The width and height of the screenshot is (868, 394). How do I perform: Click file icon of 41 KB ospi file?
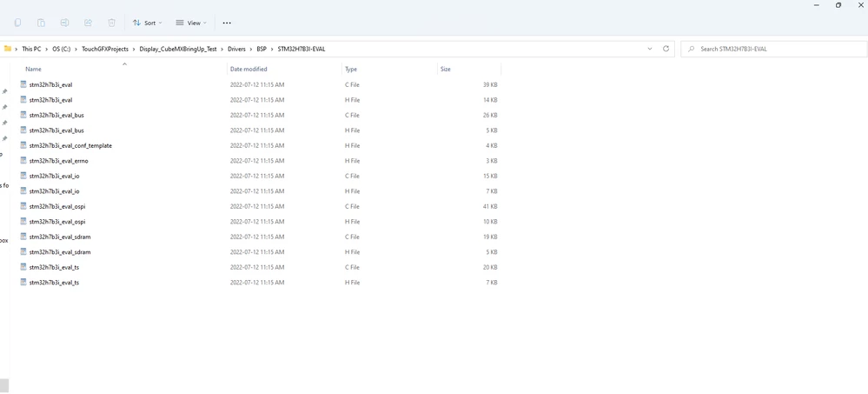coord(23,205)
